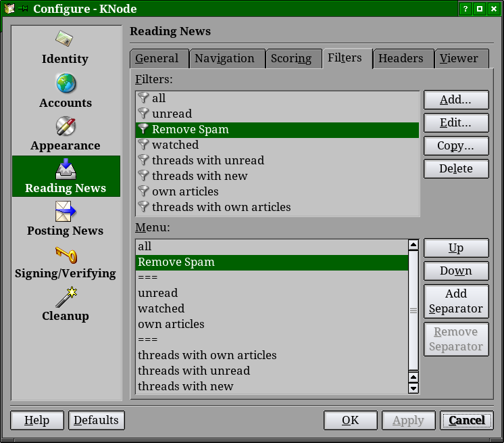Restore settings with Defaults button
Screen dimensions: 504x443
[97, 420]
